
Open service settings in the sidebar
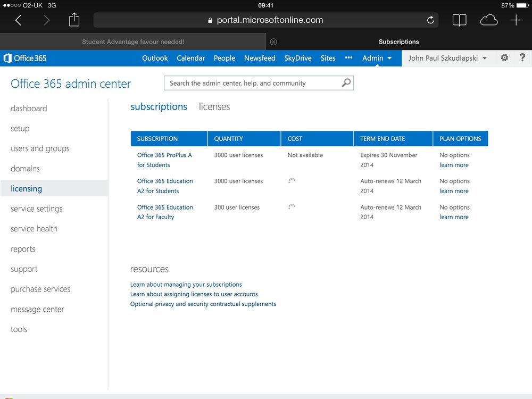coord(37,209)
